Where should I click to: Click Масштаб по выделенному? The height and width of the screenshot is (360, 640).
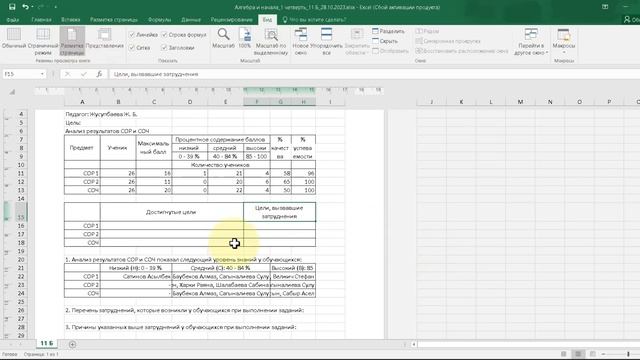(x=271, y=41)
